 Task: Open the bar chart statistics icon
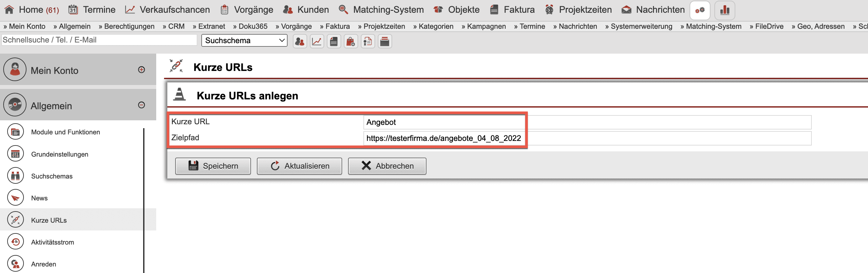725,10
